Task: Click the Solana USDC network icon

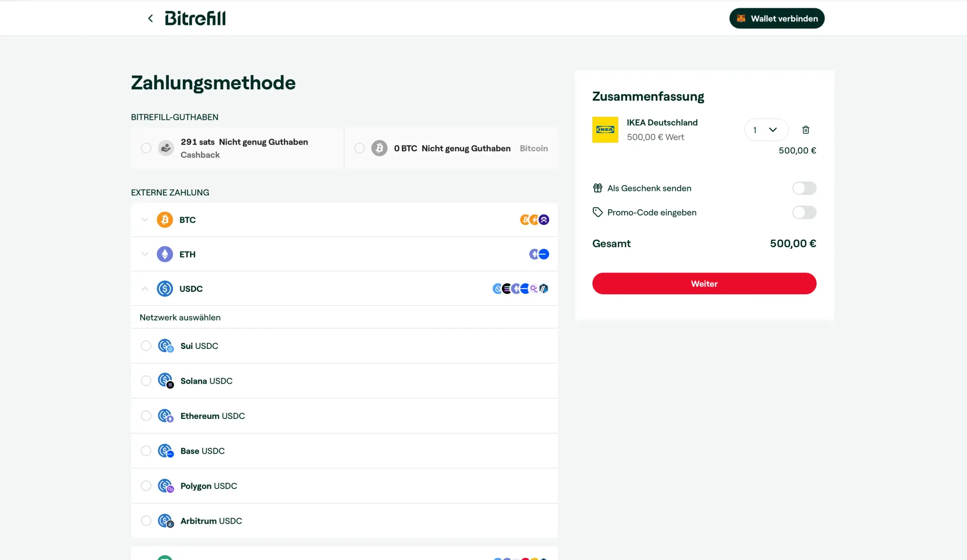Action: (x=166, y=381)
